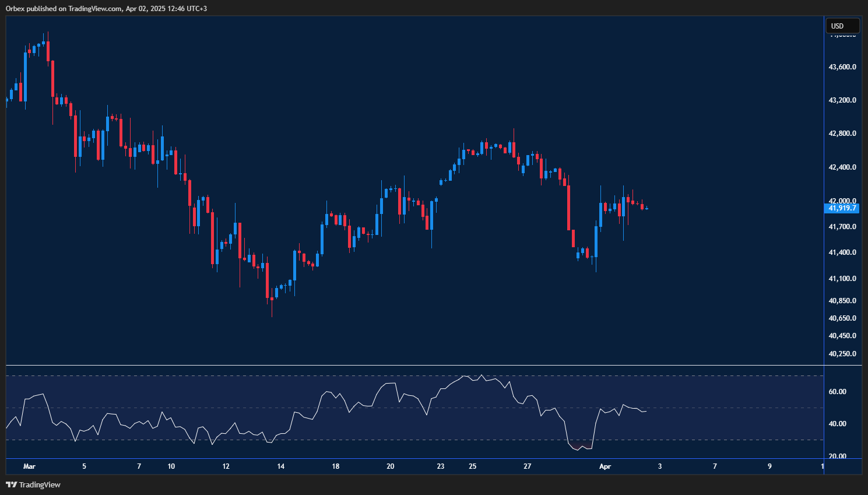Image resolution: width=868 pixels, height=495 pixels.
Task: Click the 41,100.0 price scale value
Action: pyautogui.click(x=841, y=278)
